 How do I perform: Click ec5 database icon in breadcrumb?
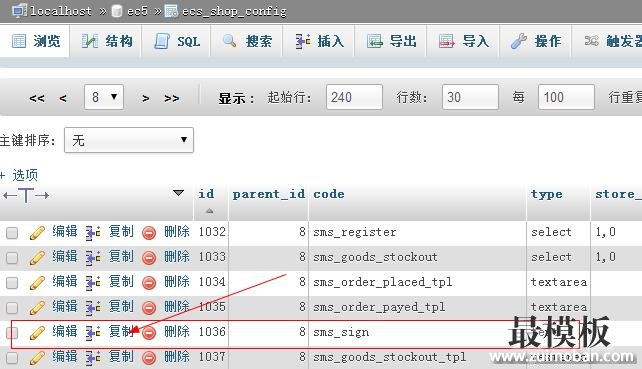[117, 11]
